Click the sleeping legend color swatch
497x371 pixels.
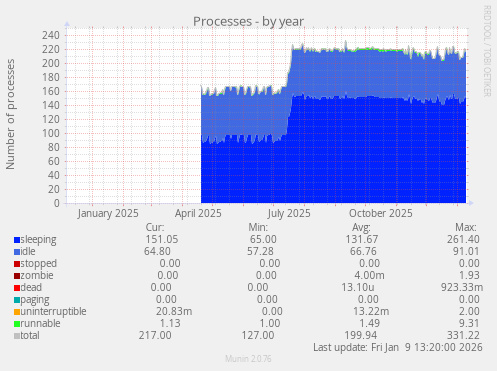point(17,240)
